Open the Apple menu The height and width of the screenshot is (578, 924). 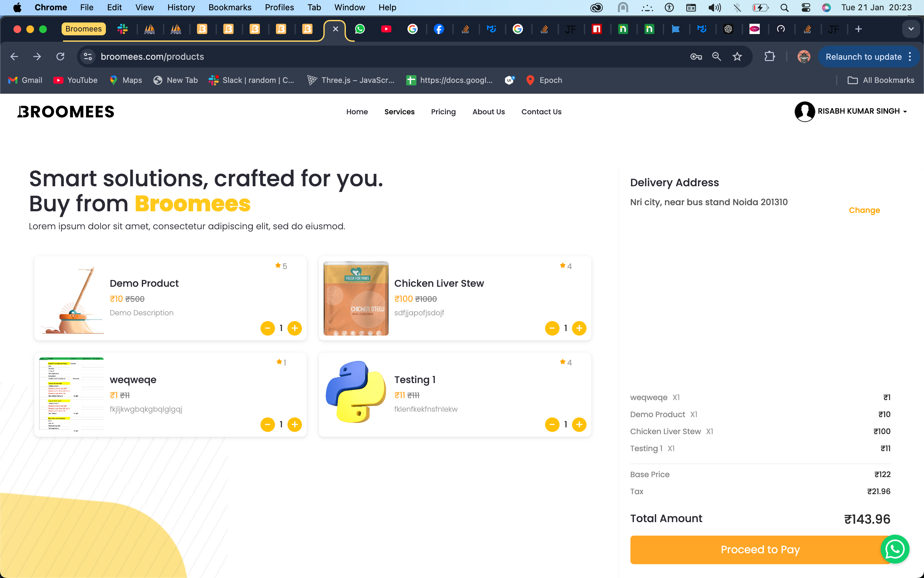point(17,7)
